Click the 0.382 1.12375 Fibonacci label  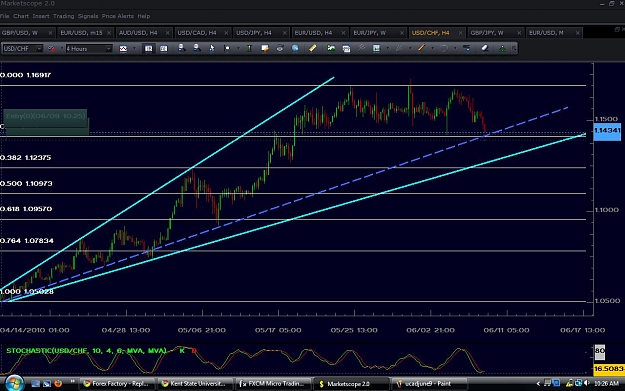(x=26, y=158)
